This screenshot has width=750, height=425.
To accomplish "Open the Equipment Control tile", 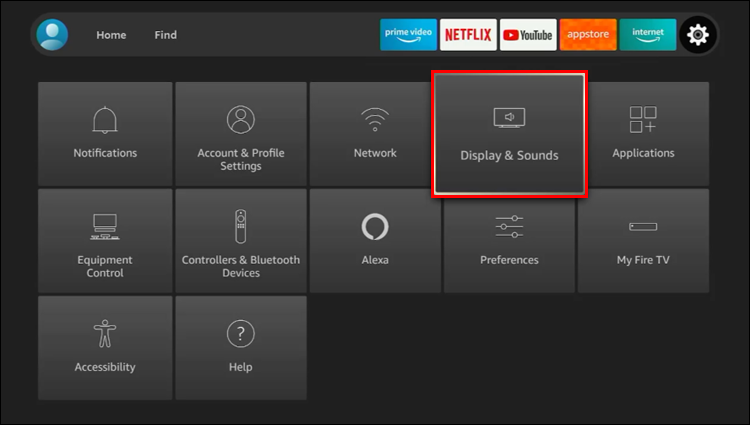I will [105, 240].
